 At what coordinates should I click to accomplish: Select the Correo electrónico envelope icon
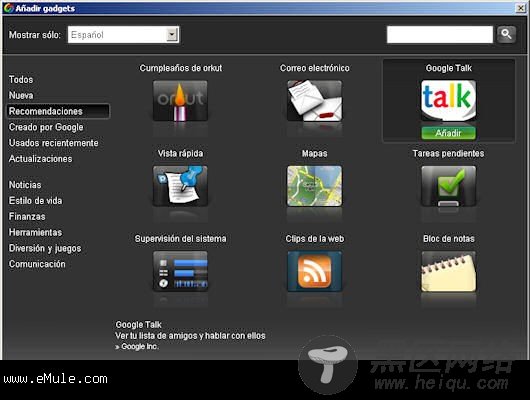[314, 101]
